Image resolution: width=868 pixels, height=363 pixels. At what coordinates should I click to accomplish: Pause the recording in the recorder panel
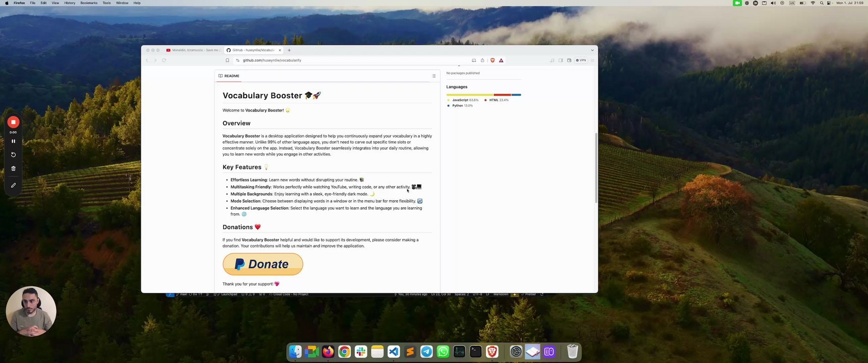click(13, 141)
